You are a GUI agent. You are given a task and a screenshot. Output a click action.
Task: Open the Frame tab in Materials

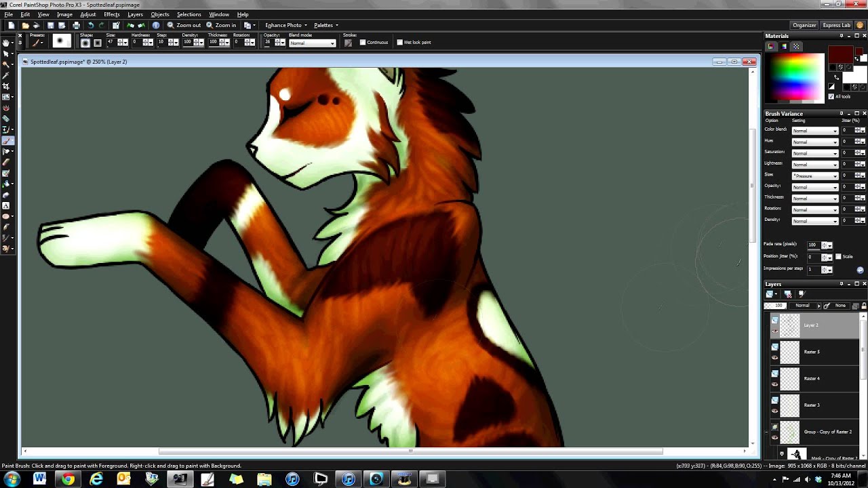(x=772, y=47)
